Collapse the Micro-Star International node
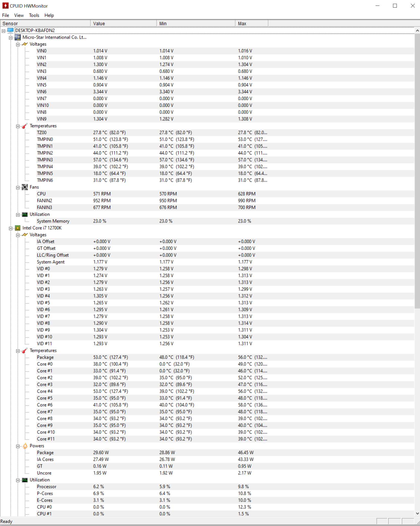The width and height of the screenshot is (420, 526). point(11,38)
